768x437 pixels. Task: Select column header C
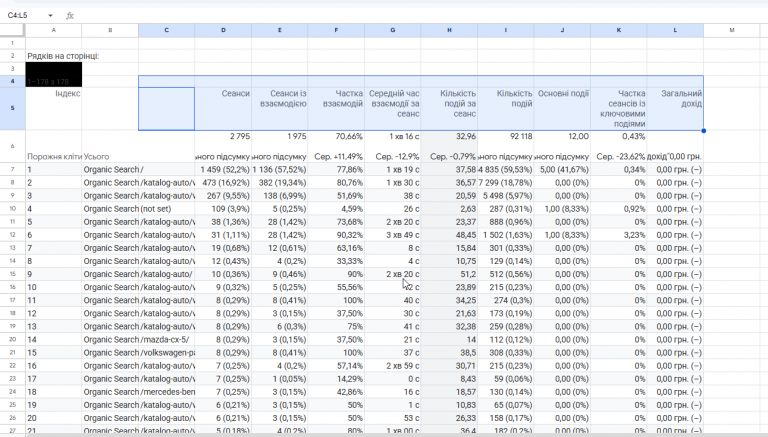167,30
